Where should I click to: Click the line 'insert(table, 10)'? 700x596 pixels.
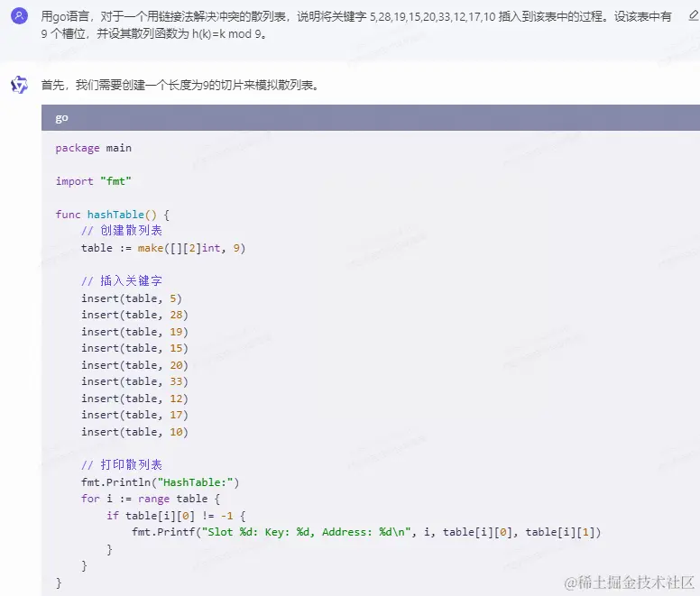(134, 432)
